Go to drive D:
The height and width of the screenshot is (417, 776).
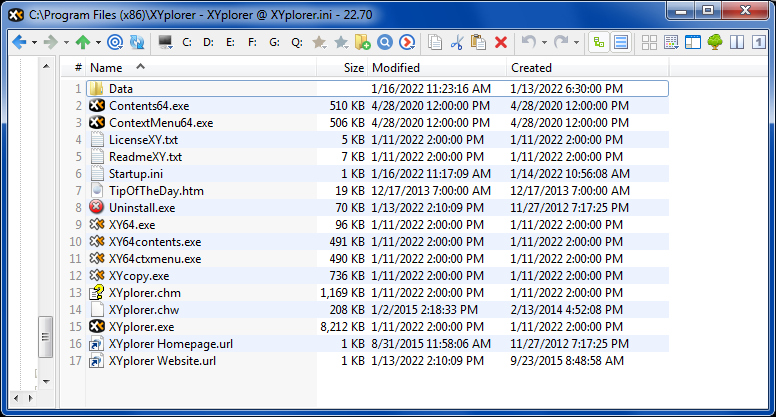coord(208,43)
